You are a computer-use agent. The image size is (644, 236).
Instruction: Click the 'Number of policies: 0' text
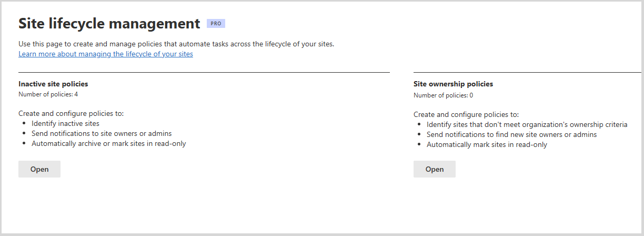point(443,95)
